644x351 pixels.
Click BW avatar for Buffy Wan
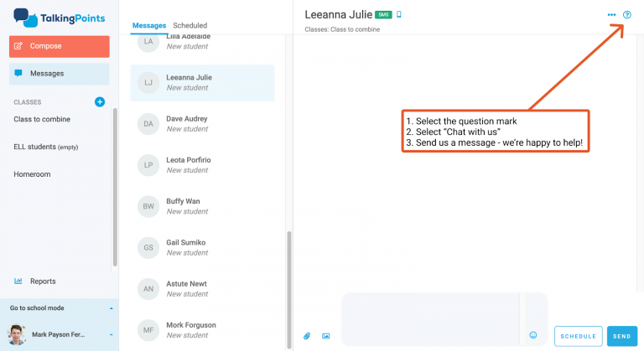pos(148,206)
